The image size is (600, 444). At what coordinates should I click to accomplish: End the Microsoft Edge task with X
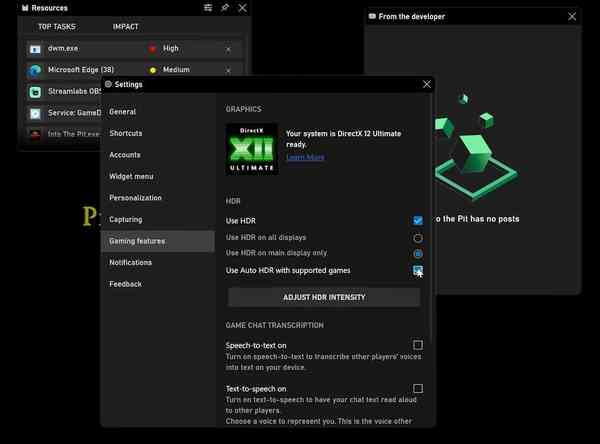(x=228, y=70)
